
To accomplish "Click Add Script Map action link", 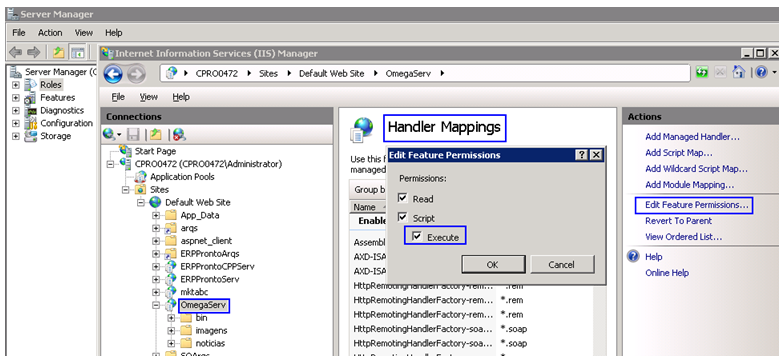I will pos(678,153).
